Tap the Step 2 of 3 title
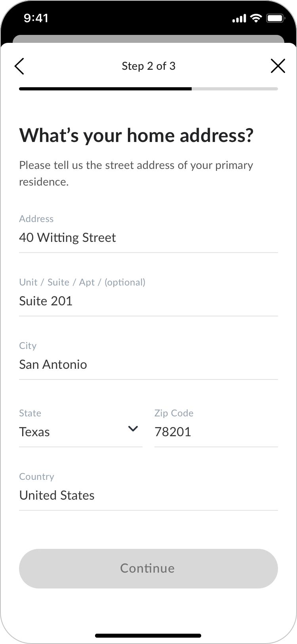Image resolution: width=297 pixels, height=644 pixels. point(148,66)
